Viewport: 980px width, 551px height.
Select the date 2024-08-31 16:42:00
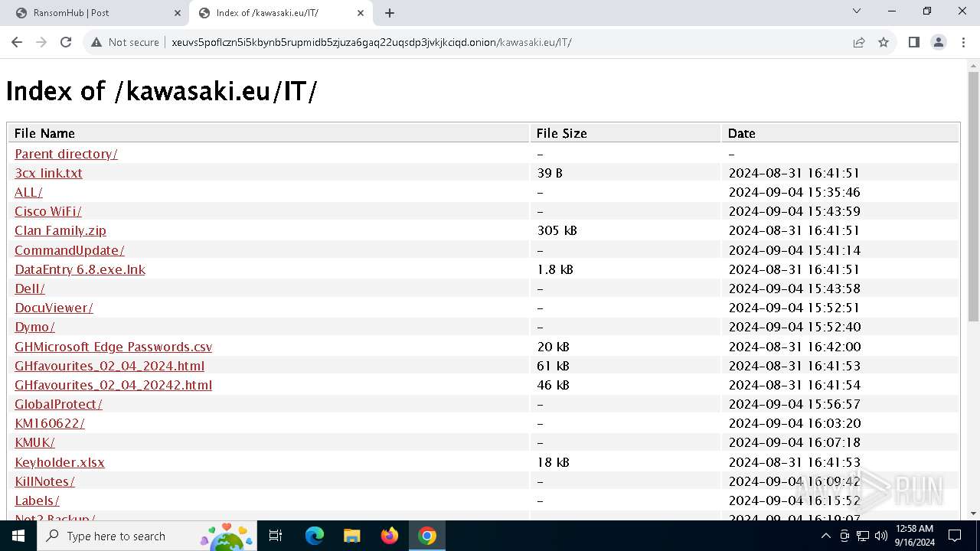pyautogui.click(x=794, y=347)
